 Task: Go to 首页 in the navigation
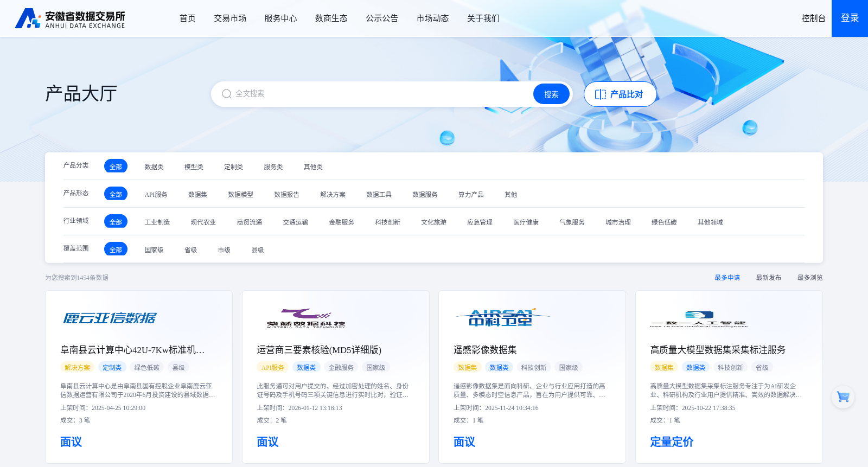click(x=188, y=18)
